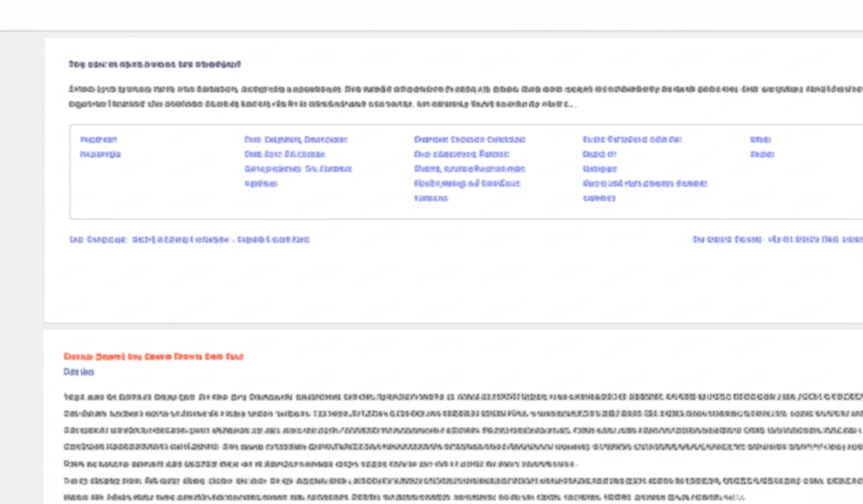Open the right-aligned blue link below the box

pos(778,239)
